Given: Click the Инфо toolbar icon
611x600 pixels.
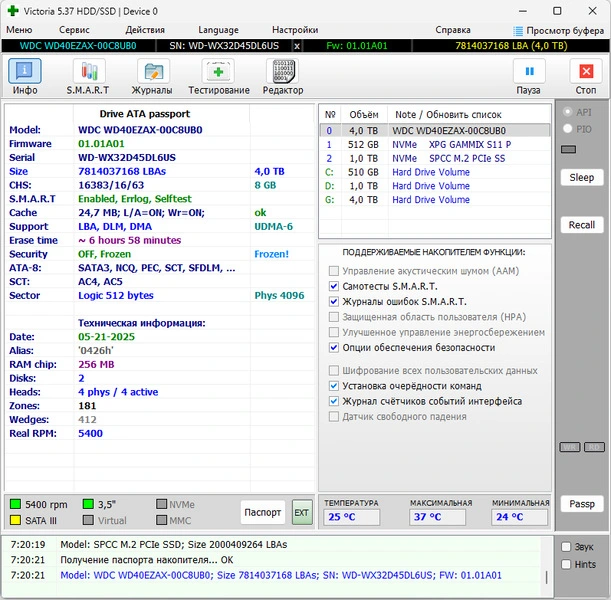Looking at the screenshot, I should (25, 71).
